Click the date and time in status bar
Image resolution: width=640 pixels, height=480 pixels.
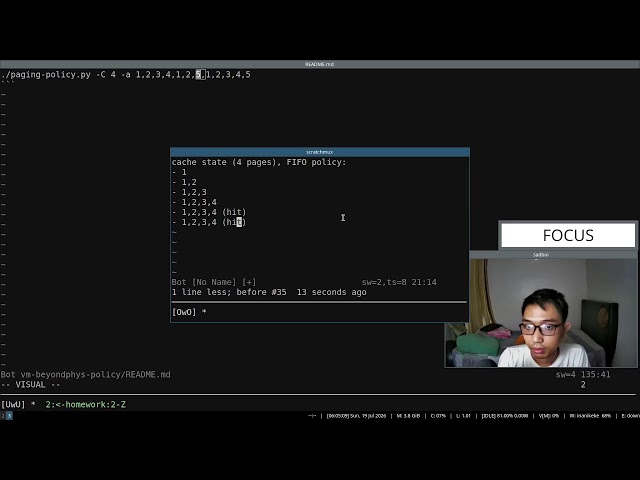[x=356, y=416]
